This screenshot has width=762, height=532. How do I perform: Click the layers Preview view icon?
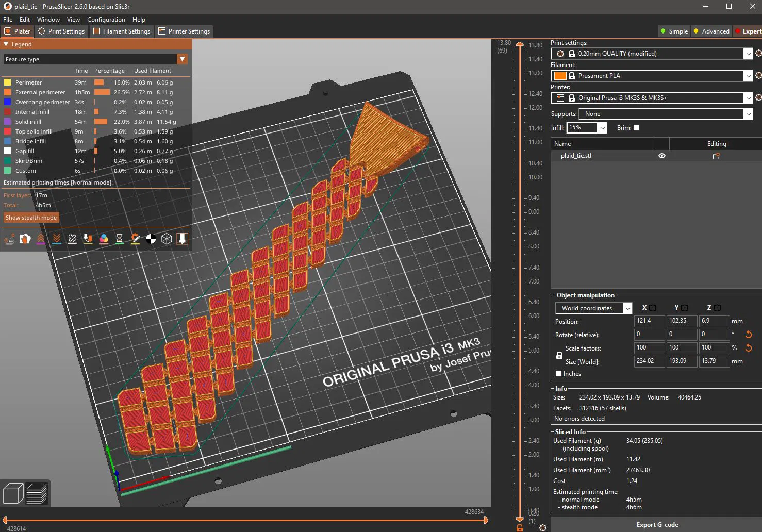pos(37,493)
